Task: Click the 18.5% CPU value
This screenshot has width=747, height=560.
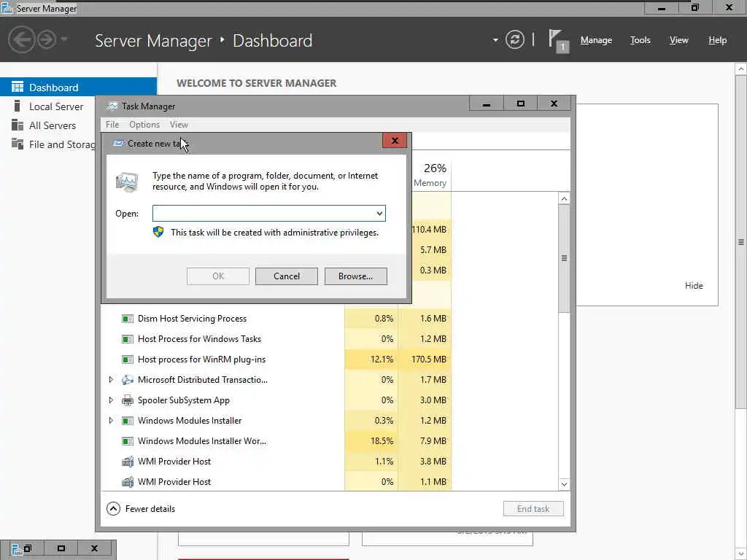Action: tap(382, 441)
